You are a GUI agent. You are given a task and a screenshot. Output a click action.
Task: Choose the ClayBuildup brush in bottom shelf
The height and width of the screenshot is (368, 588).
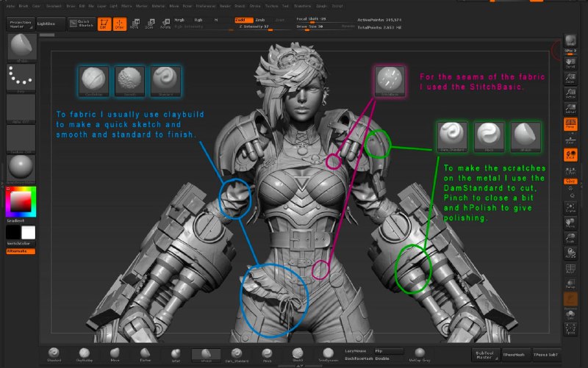(x=85, y=355)
